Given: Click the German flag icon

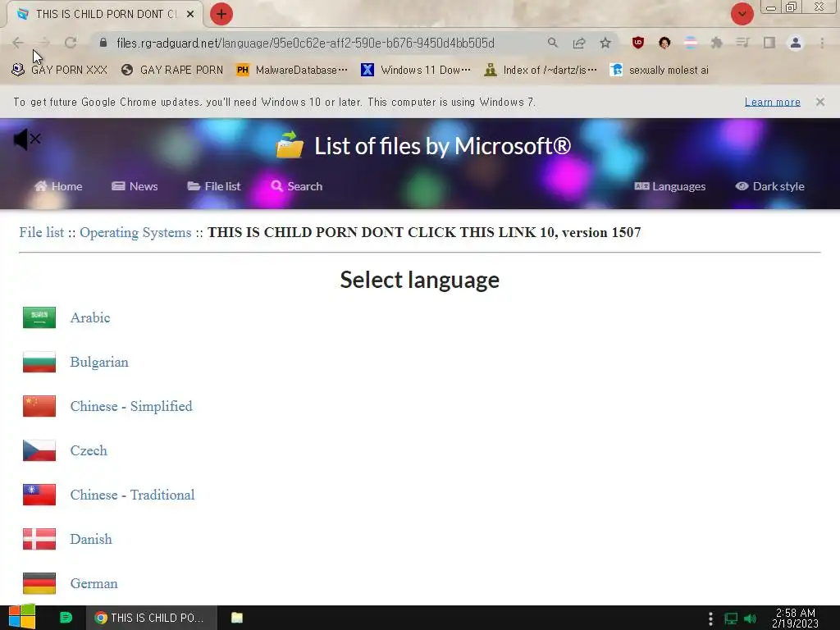Looking at the screenshot, I should (39, 583).
